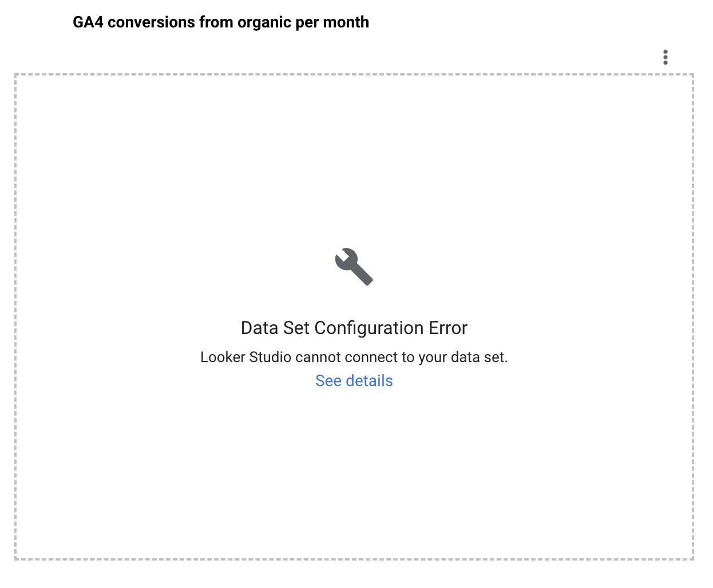Image resolution: width=713 pixels, height=588 pixels.
Task: Open the chart overflow menu to reveal options
Action: [x=666, y=57]
